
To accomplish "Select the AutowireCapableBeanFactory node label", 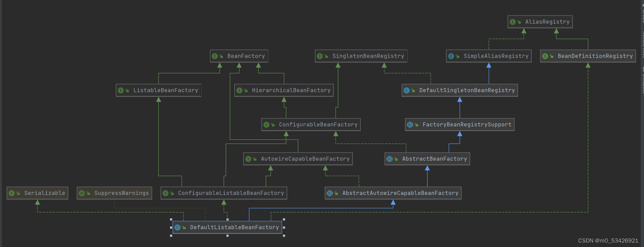I will [305, 159].
